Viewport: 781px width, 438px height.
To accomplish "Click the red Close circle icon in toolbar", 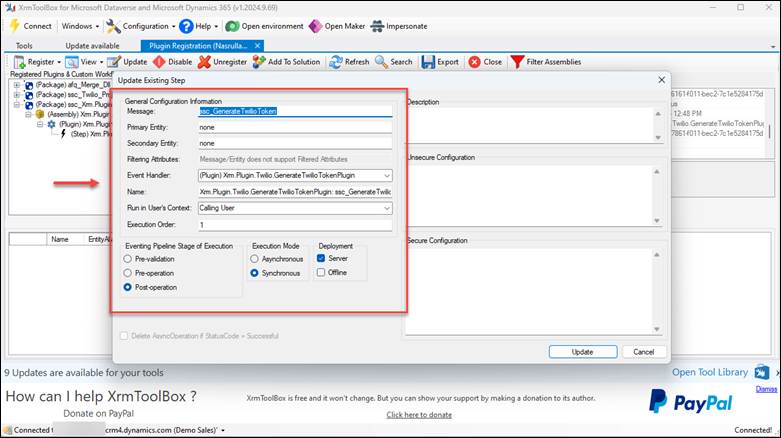I will (x=474, y=62).
